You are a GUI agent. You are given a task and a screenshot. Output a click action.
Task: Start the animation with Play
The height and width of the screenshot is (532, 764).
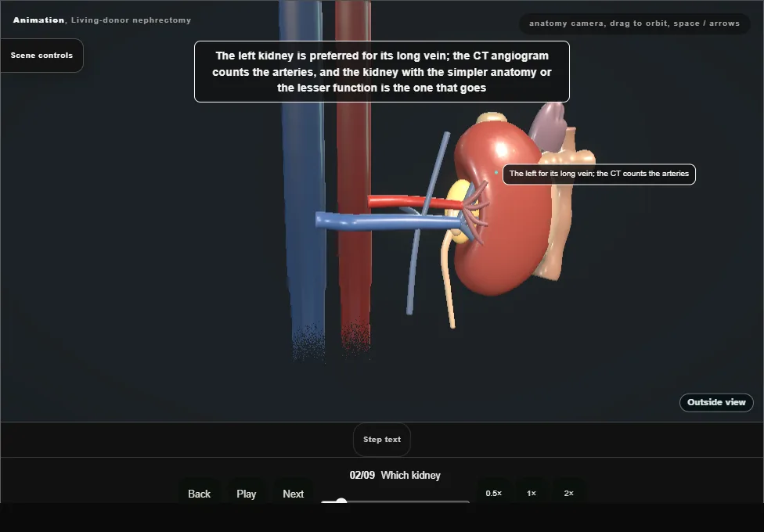pos(246,494)
